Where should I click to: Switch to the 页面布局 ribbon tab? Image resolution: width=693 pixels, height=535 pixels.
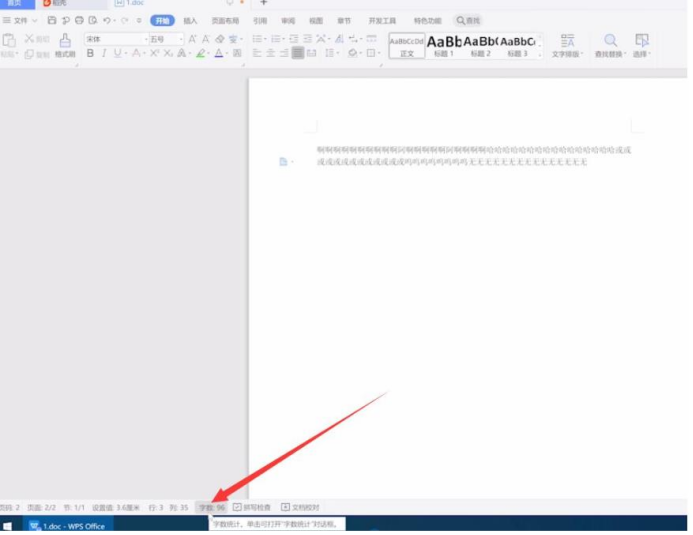225,21
